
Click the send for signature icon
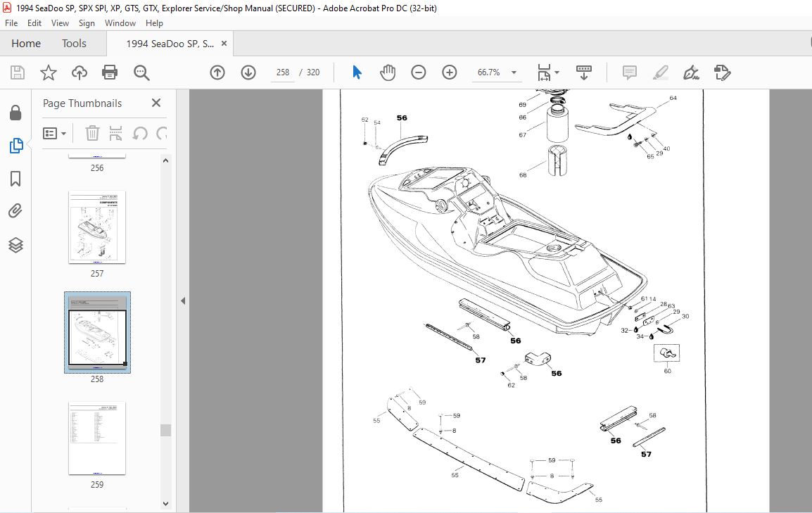click(x=723, y=72)
